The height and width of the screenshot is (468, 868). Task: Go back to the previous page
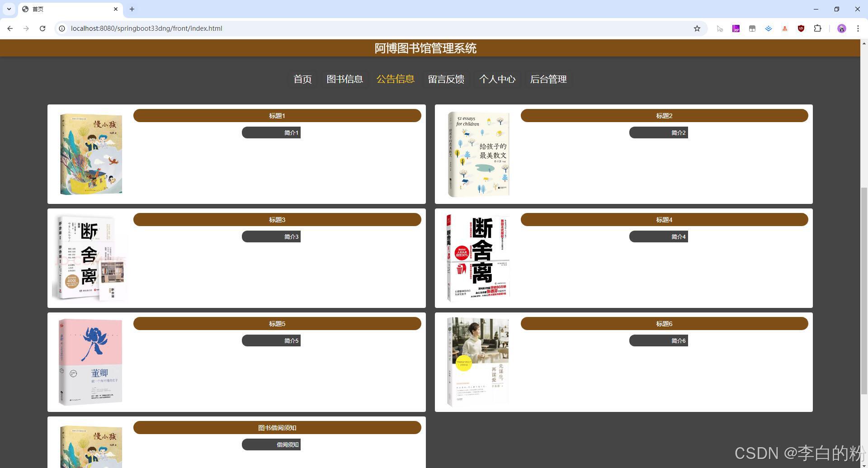coord(10,28)
